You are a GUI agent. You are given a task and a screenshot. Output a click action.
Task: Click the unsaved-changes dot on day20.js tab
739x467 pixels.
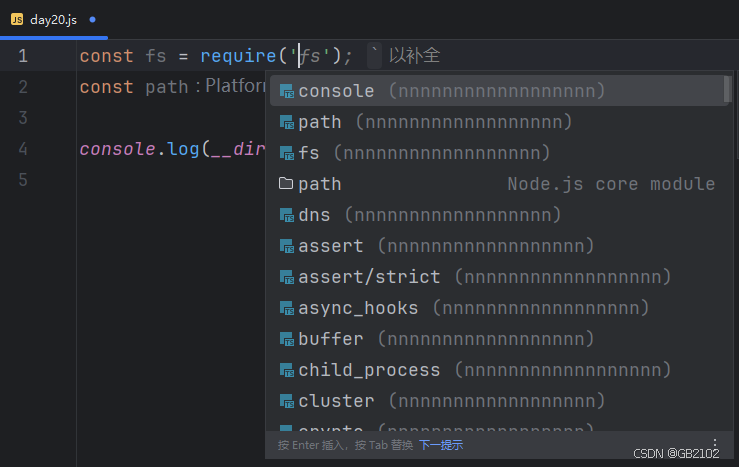tap(92, 19)
